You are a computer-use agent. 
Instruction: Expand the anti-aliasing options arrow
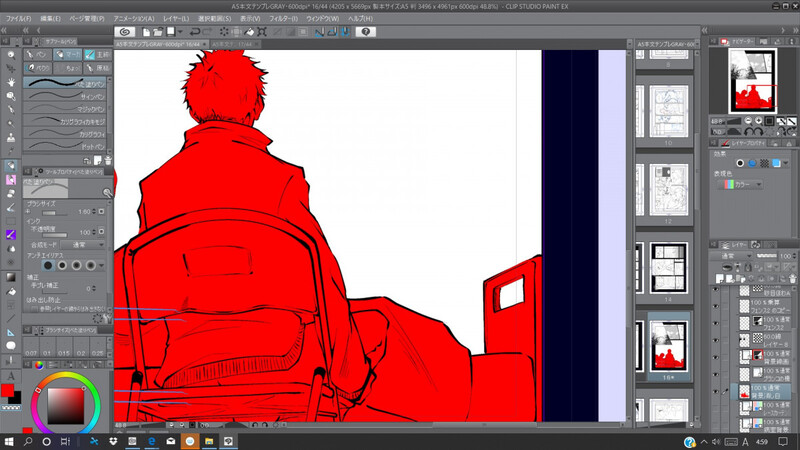click(102, 265)
